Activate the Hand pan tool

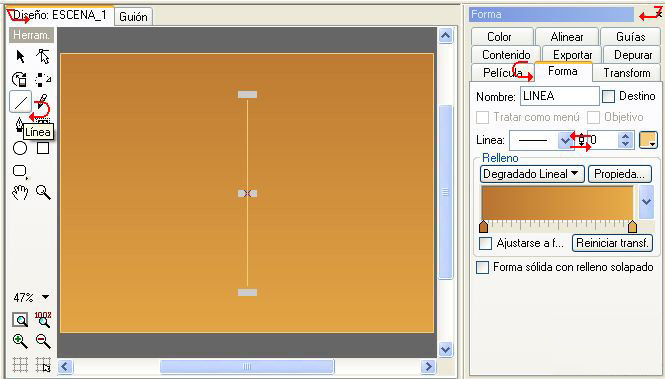20,192
